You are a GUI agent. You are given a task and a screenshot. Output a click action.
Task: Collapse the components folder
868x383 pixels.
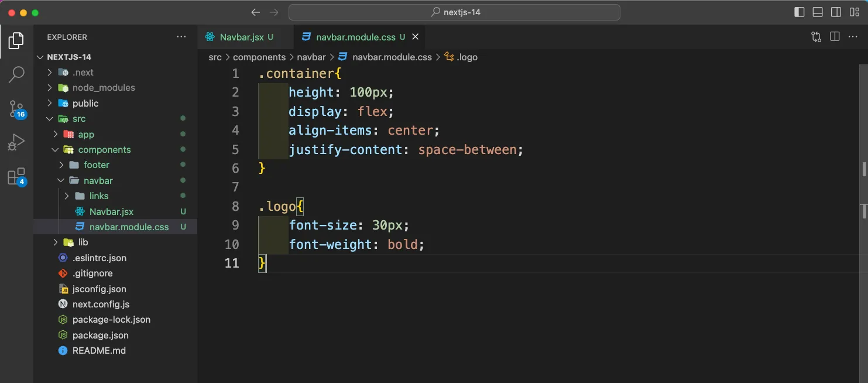tap(115, 149)
